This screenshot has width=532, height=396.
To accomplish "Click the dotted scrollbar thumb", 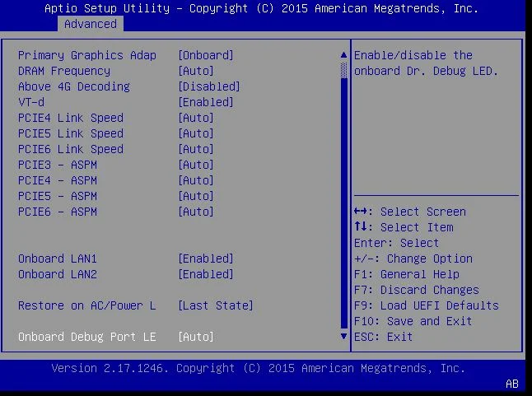I will point(343,71).
